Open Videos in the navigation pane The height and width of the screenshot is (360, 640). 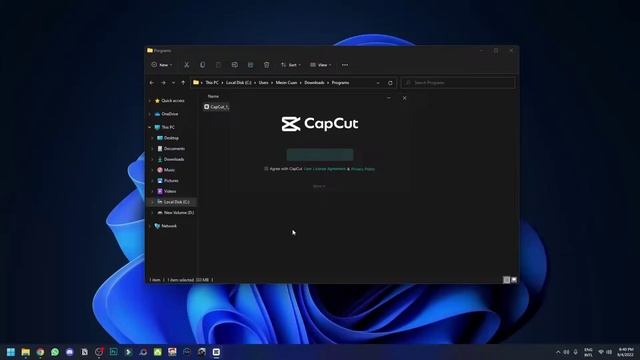(x=170, y=191)
